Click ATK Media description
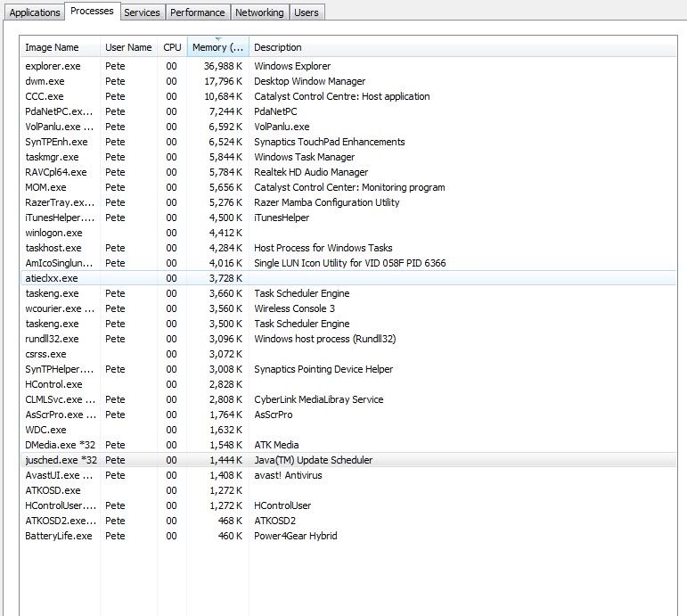 [x=276, y=445]
